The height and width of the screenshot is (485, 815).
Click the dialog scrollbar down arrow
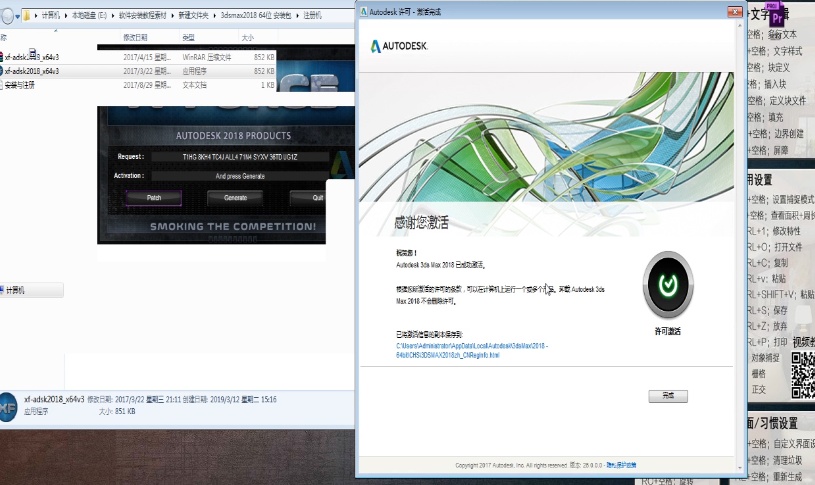click(740, 468)
